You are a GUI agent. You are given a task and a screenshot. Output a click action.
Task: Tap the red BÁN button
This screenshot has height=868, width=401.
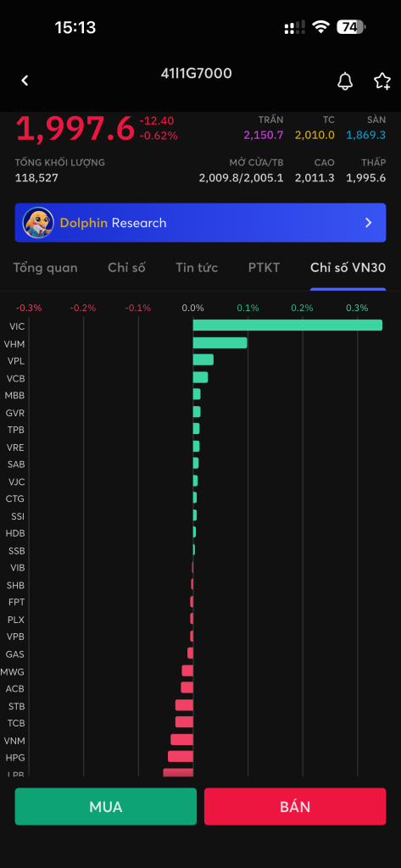(295, 807)
